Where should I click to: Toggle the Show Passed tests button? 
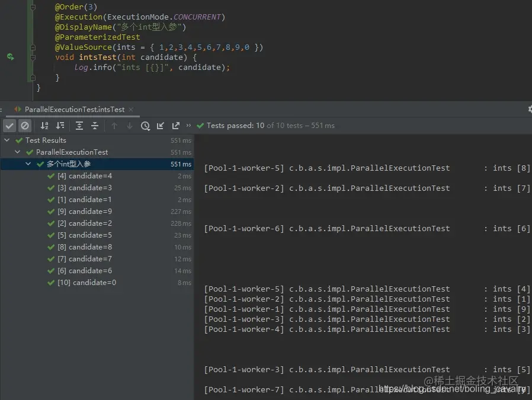click(9, 126)
